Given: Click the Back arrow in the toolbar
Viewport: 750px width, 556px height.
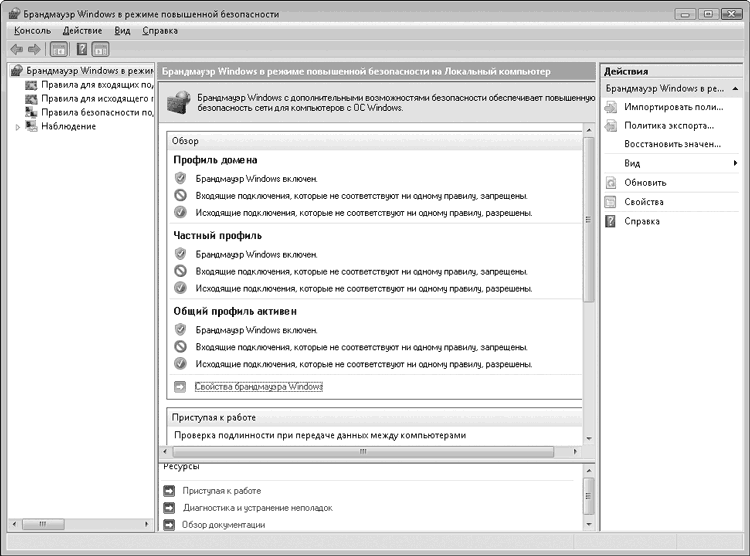Looking at the screenshot, I should tap(16, 49).
